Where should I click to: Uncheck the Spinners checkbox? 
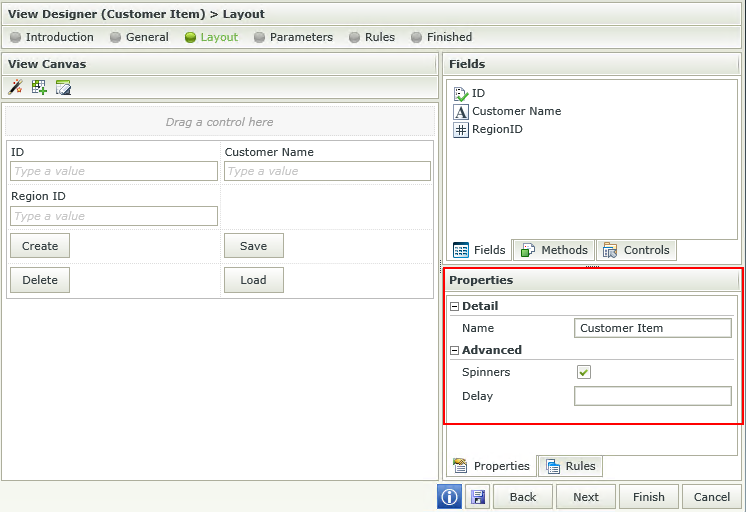tap(584, 372)
